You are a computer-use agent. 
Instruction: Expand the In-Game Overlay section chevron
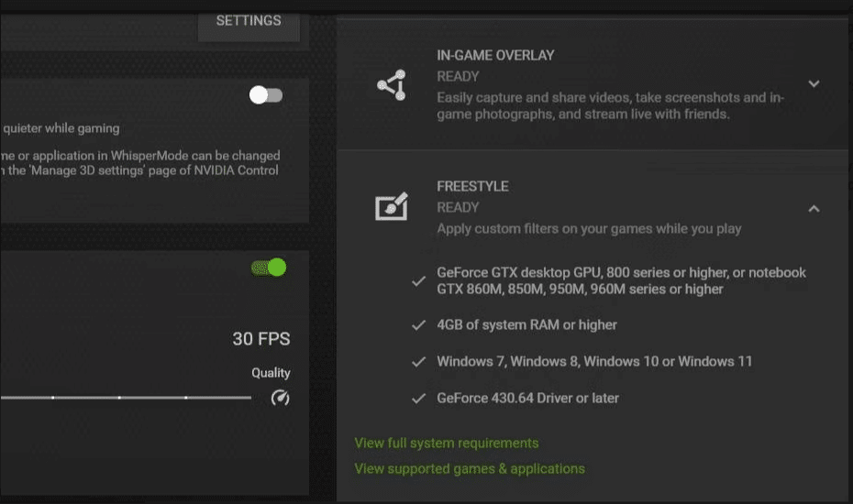click(x=814, y=83)
